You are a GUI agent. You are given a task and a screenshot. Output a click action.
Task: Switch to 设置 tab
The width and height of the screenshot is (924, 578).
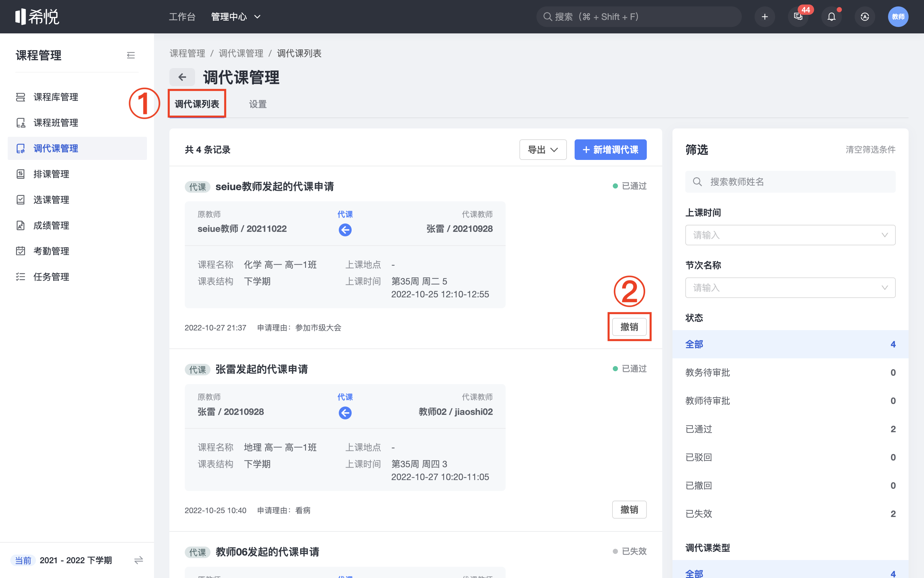click(x=258, y=104)
